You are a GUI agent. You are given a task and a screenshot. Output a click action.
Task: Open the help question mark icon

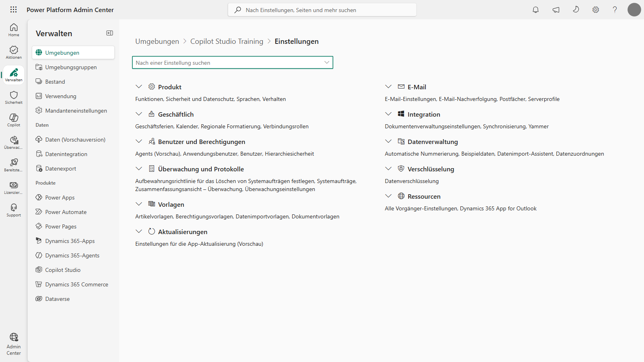click(615, 10)
